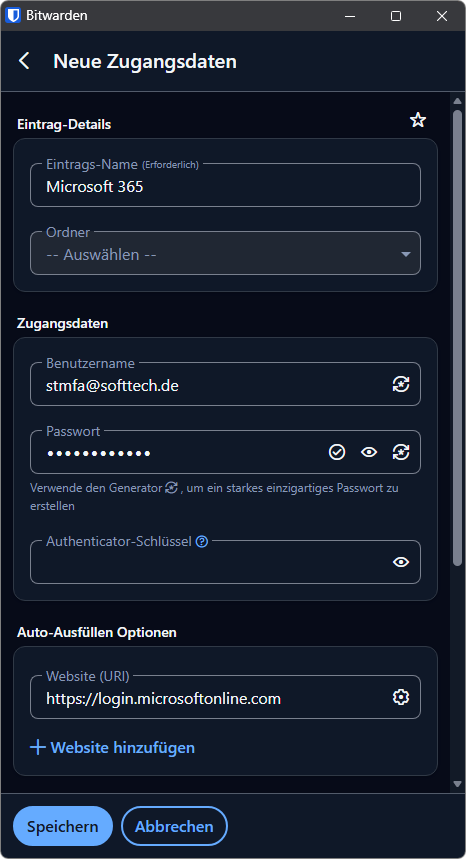Mark entry as favorite with star icon
The width and height of the screenshot is (466, 859).
(418, 120)
